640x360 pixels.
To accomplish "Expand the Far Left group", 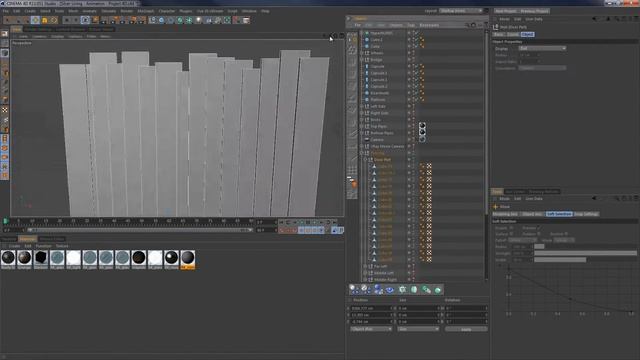I will click(365, 266).
